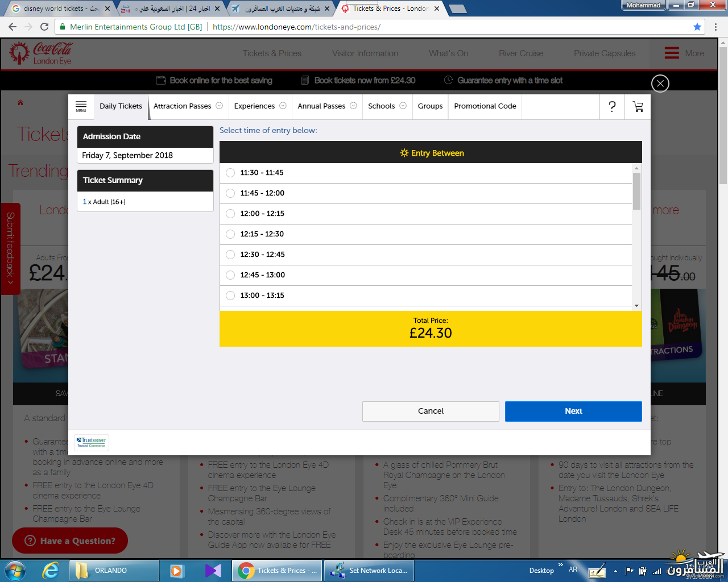Open a new browser tab
The width and height of the screenshot is (728, 582).
coord(457,9)
